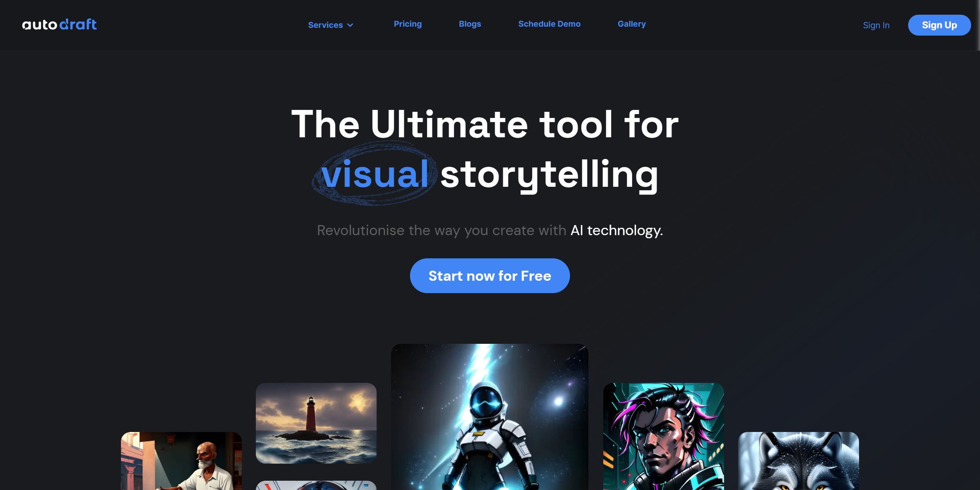Click the Sign In button
This screenshot has width=980, height=490.
tap(876, 25)
